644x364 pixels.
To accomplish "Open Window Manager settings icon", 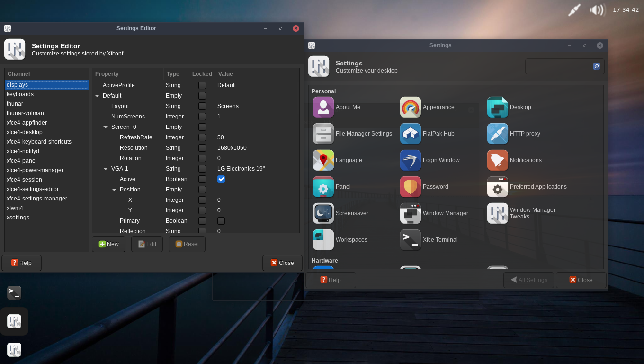I will pyautogui.click(x=411, y=213).
